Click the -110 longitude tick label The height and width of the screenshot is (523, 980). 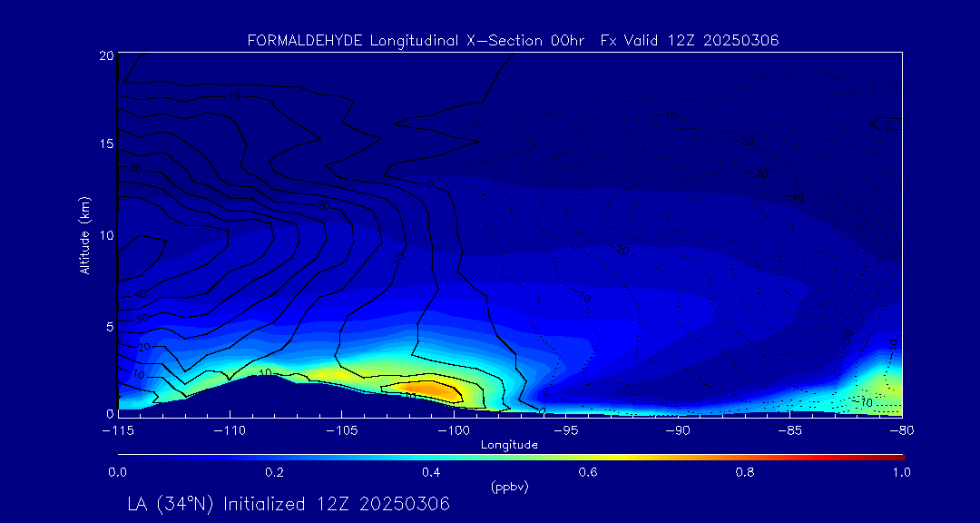230,431
